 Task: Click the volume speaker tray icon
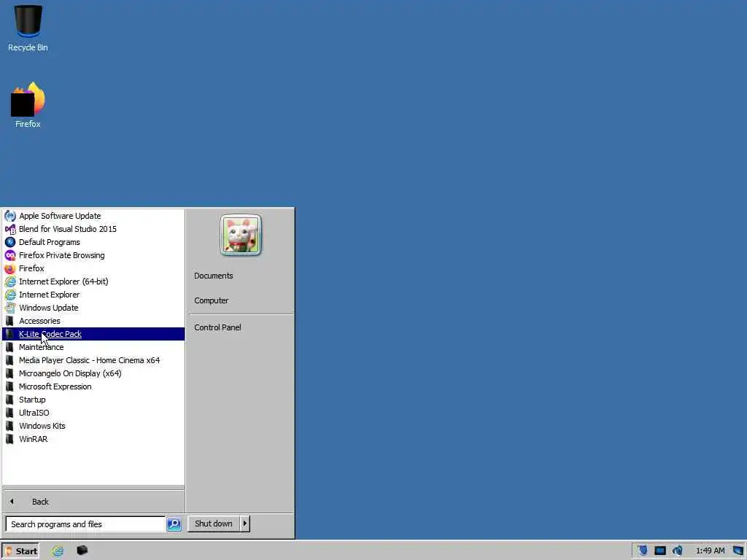[678, 551]
